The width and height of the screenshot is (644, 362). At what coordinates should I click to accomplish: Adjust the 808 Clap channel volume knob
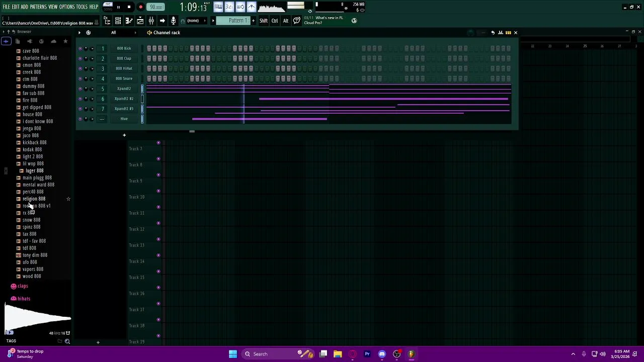point(92,58)
